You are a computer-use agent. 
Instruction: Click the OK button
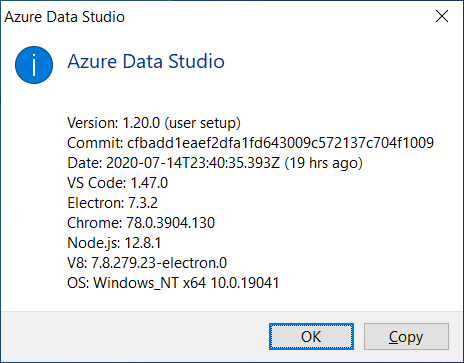(311, 336)
